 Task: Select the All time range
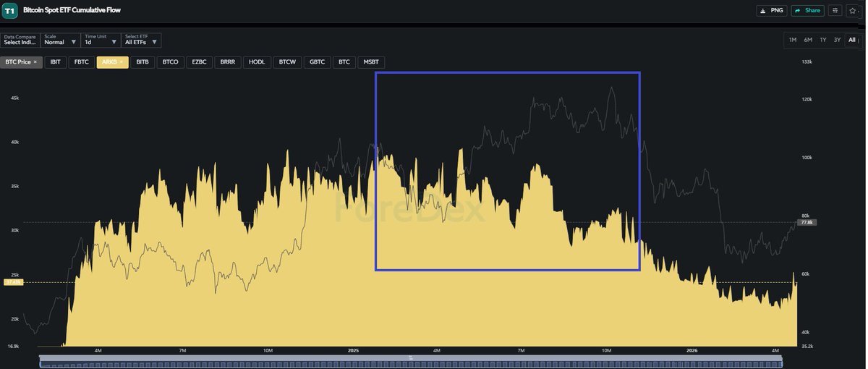pyautogui.click(x=852, y=40)
